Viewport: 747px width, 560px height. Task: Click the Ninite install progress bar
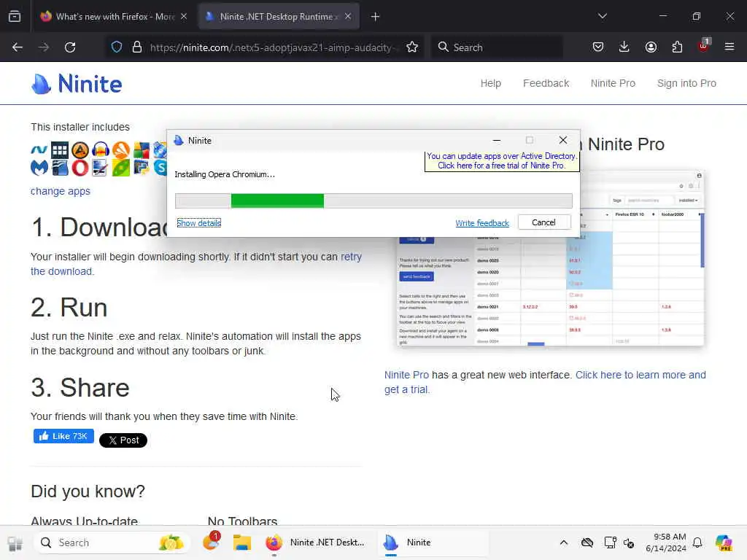pyautogui.click(x=373, y=201)
